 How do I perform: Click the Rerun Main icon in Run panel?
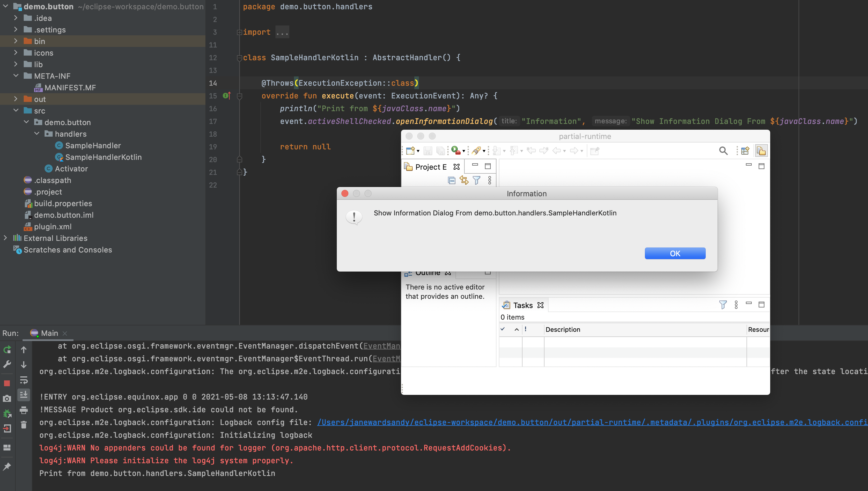click(7, 350)
